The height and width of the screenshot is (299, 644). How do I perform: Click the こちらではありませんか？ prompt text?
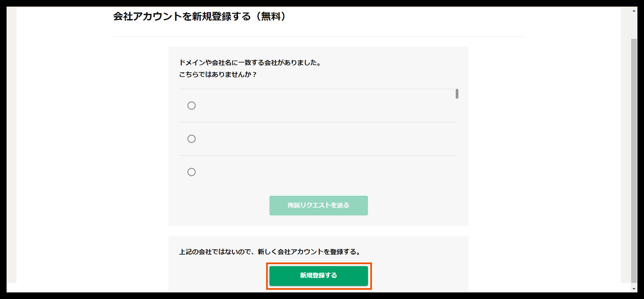[218, 75]
